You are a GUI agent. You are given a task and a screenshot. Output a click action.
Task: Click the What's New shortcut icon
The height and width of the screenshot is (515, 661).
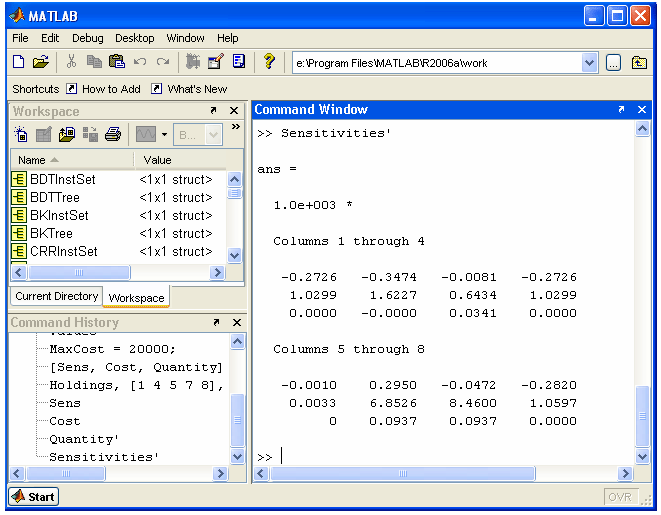156,89
